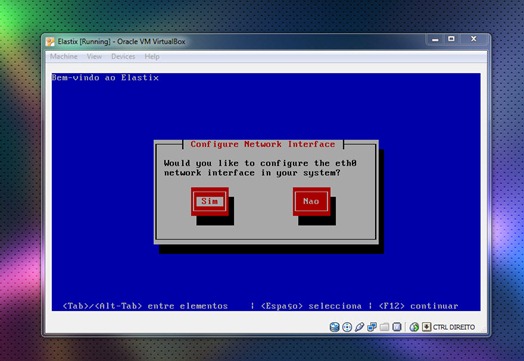Click '<Tab>/<Alt-Tab> entre elementos' hint
Screen dimensions: 524x361
[145, 306]
